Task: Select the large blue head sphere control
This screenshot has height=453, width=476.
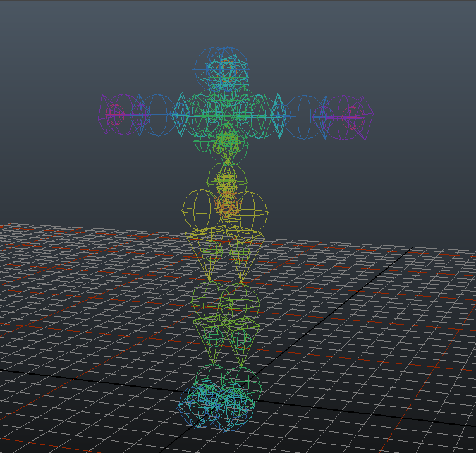Action: coord(221,69)
